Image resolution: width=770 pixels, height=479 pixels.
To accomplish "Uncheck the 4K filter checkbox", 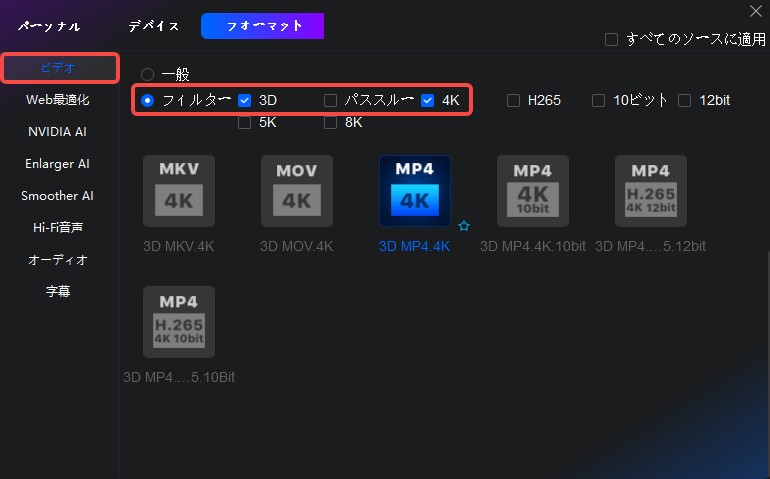I will point(428,100).
